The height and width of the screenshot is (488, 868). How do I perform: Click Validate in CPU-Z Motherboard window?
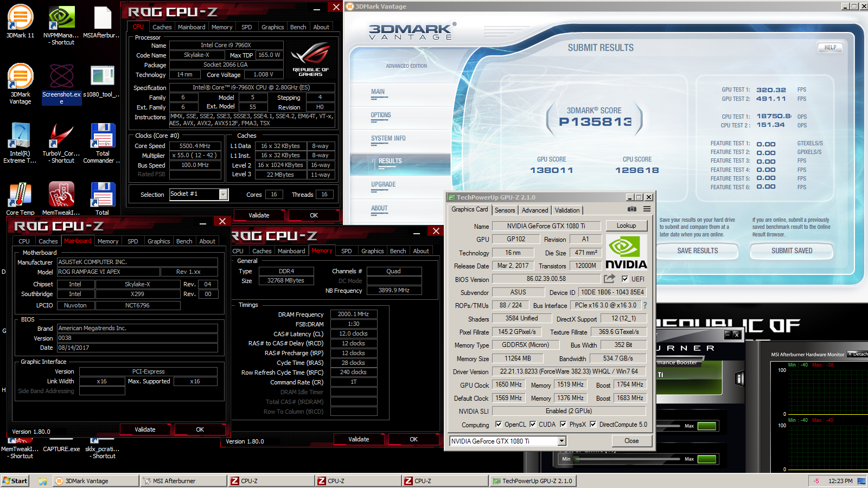tap(145, 429)
